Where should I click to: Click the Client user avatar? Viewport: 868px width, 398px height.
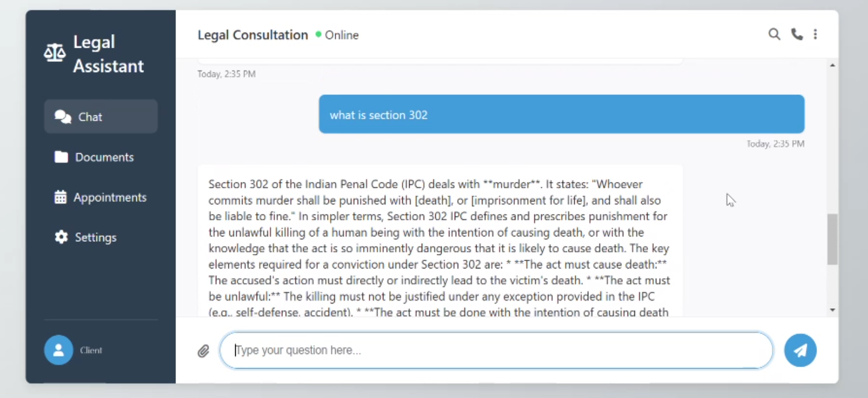tap(59, 350)
